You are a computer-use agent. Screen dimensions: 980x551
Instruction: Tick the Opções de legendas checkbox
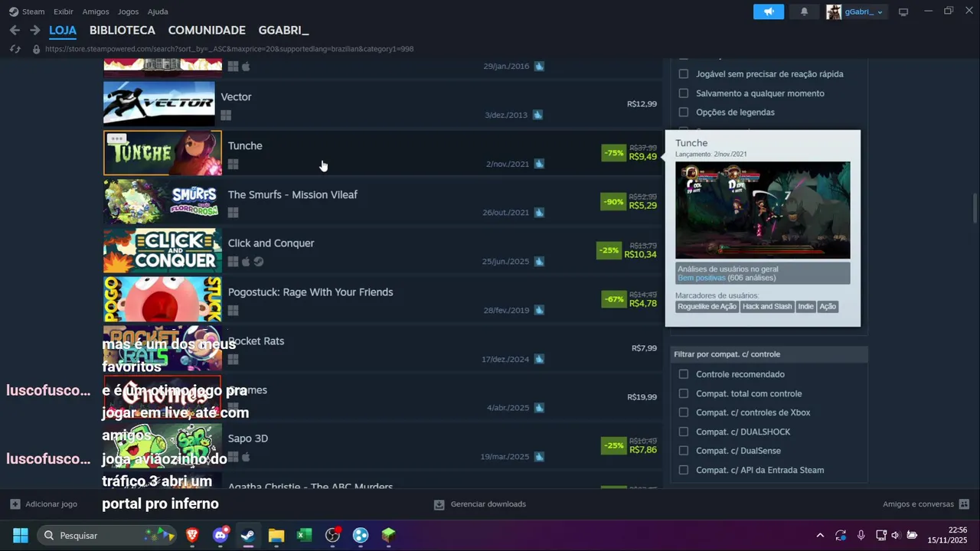point(684,112)
